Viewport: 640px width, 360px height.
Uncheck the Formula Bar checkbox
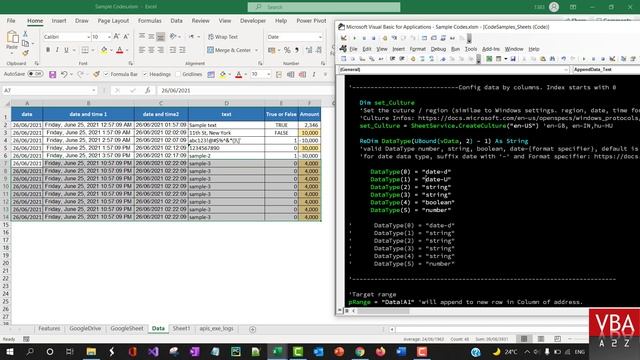(x=106, y=74)
